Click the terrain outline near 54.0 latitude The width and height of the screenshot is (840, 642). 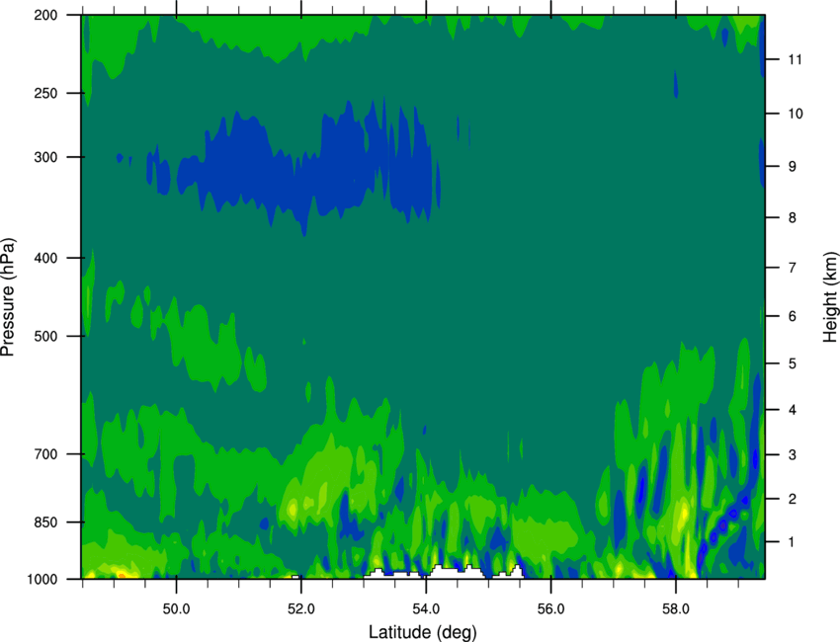pyautogui.click(x=447, y=569)
